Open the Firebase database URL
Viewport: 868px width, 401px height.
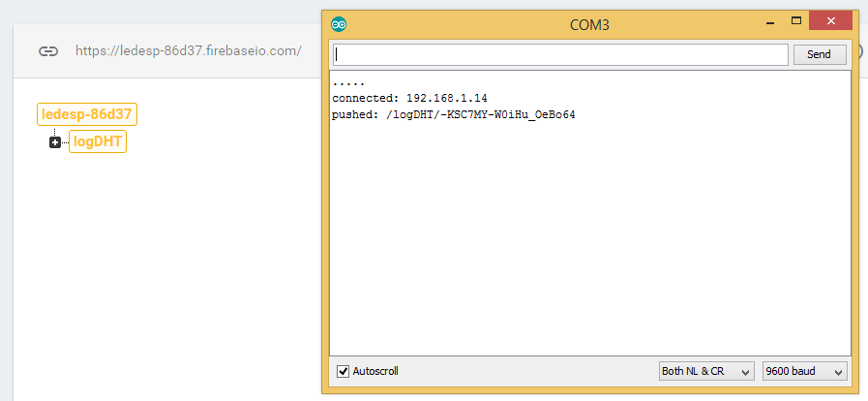click(x=189, y=51)
